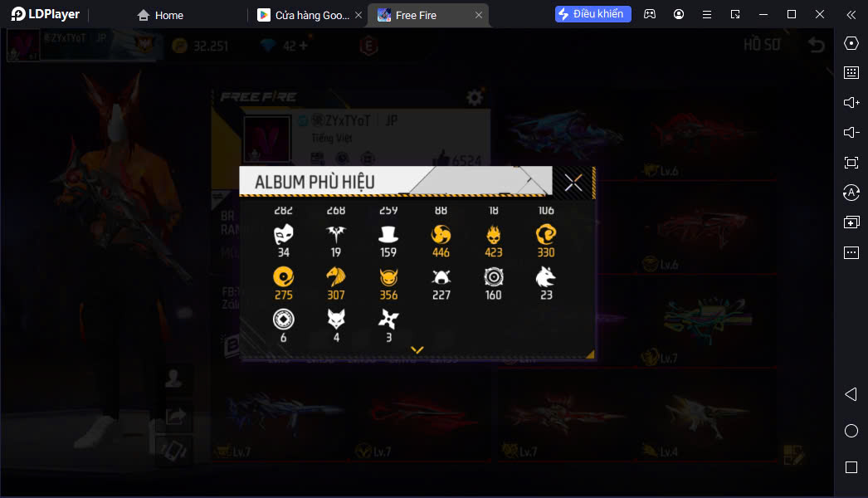
Task: Increase volume from the sidebar speaker icon
Action: (x=851, y=102)
